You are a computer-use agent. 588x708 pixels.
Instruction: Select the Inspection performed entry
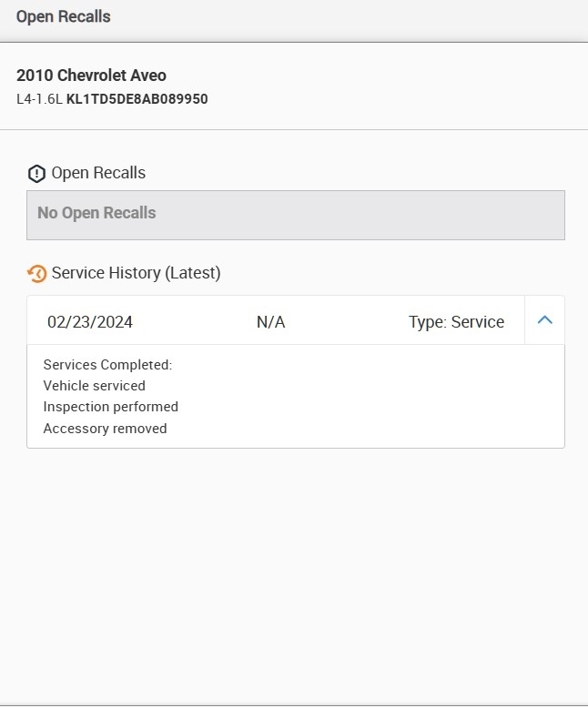click(x=110, y=407)
